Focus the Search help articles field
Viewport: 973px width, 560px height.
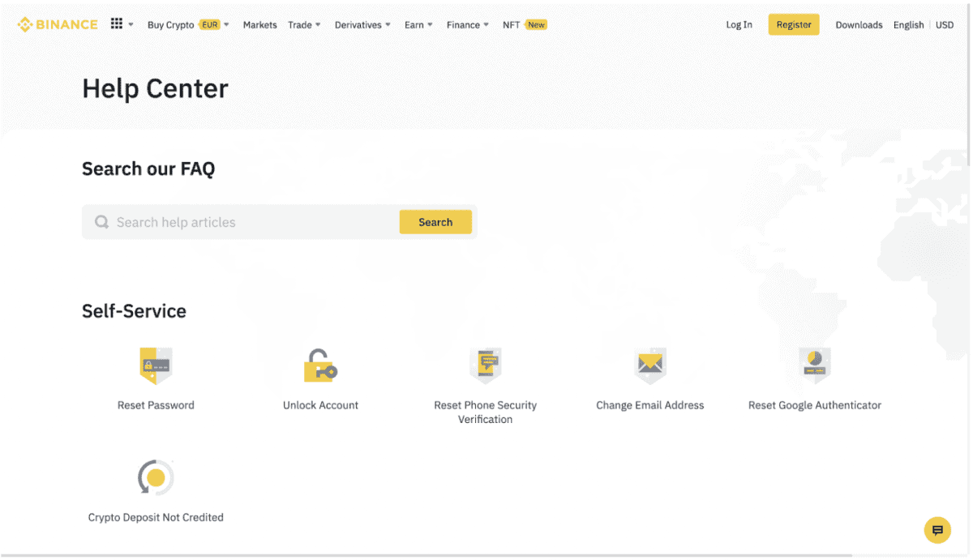pyautogui.click(x=280, y=222)
